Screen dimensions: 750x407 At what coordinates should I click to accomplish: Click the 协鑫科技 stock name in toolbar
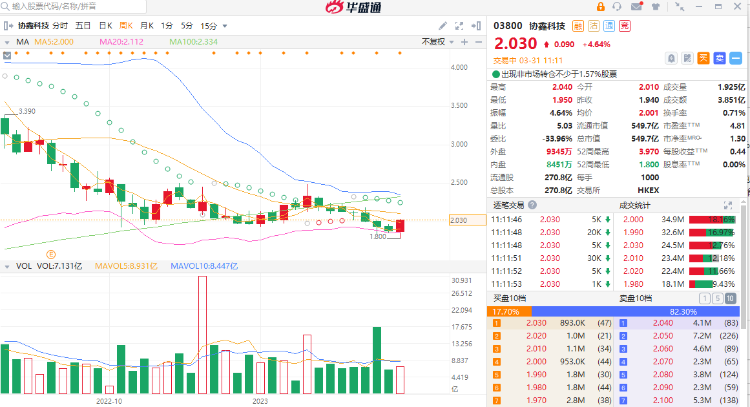[x=33, y=26]
